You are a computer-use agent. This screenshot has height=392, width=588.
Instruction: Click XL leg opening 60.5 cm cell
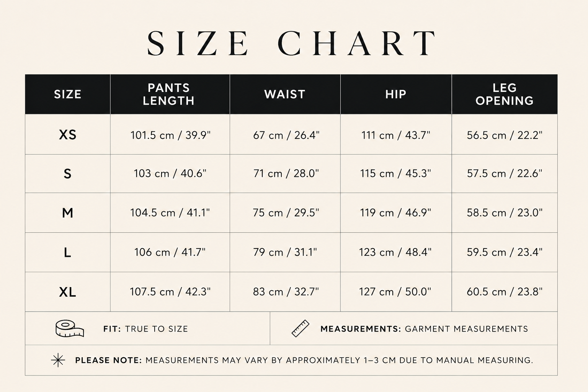pyautogui.click(x=505, y=292)
